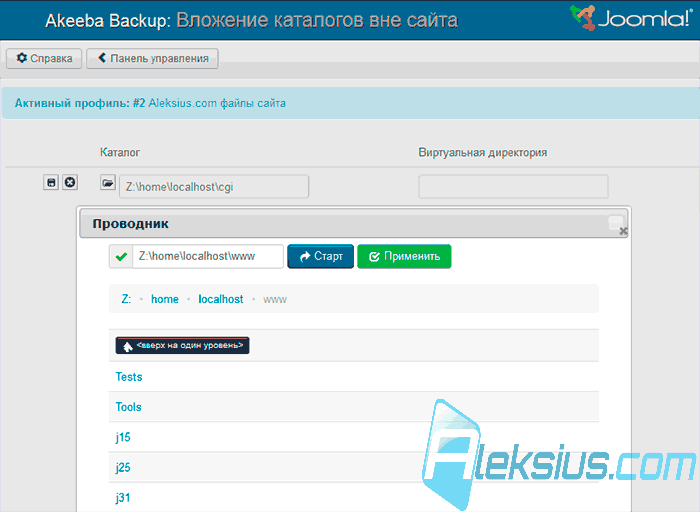Open the Tools folder
The height and width of the screenshot is (512, 700).
pyautogui.click(x=129, y=407)
